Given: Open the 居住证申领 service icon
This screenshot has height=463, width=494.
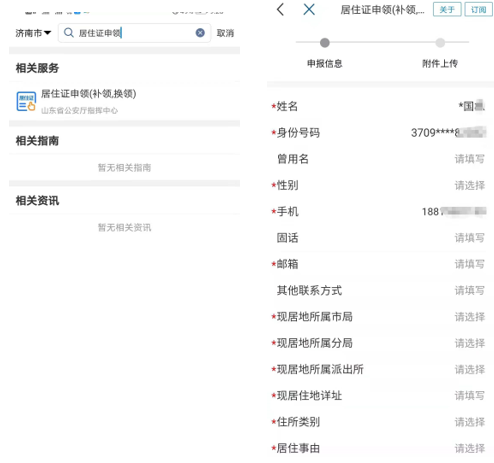Looking at the screenshot, I should (x=26, y=101).
